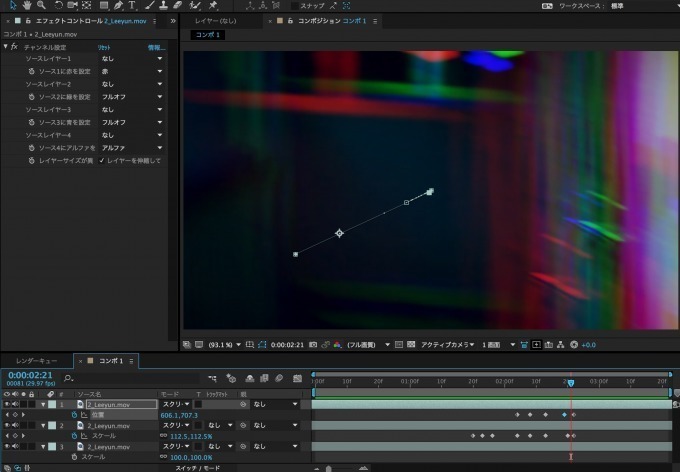This screenshot has width=680, height=472.
Task: Click the composition mini-flowchart icon in timeline
Action: [212, 378]
